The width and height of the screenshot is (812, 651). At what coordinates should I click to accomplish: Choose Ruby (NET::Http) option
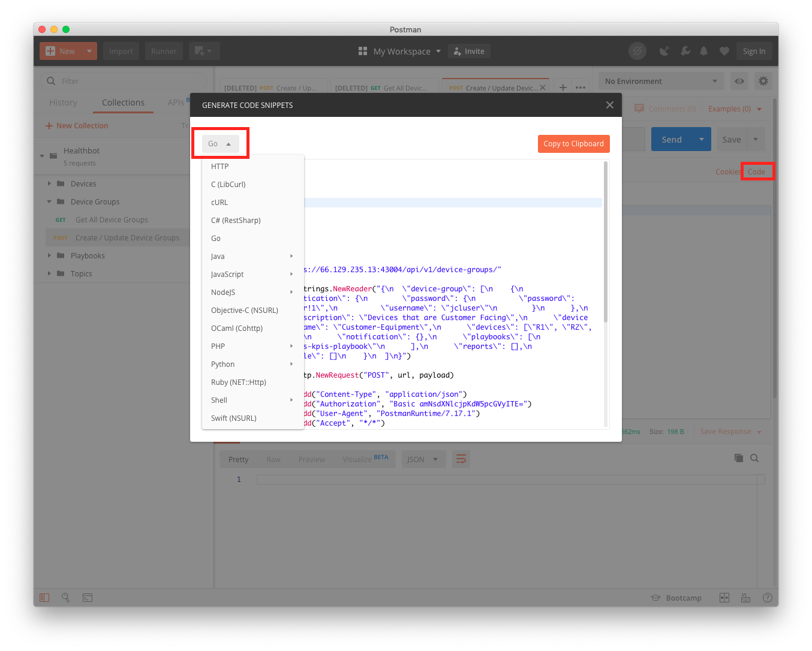pyautogui.click(x=253, y=382)
